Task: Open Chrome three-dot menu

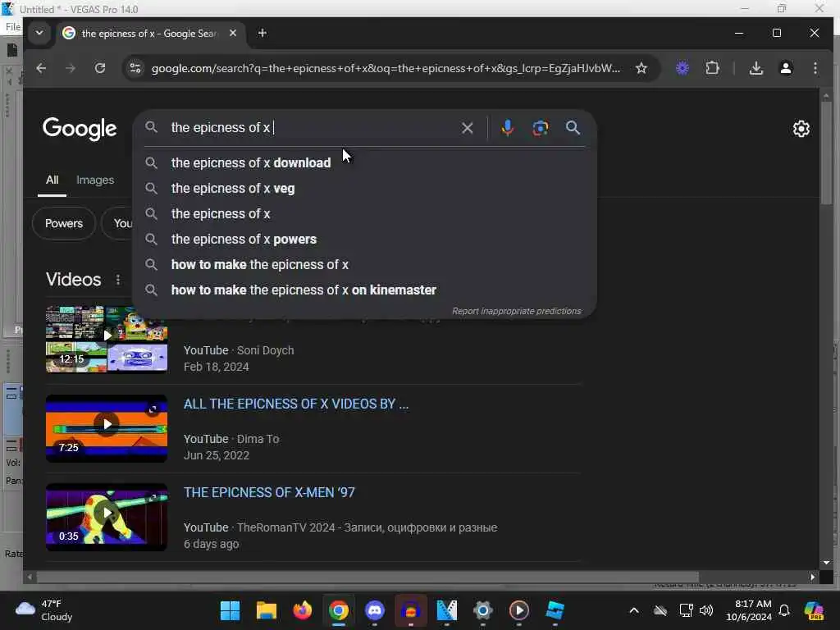Action: click(815, 68)
